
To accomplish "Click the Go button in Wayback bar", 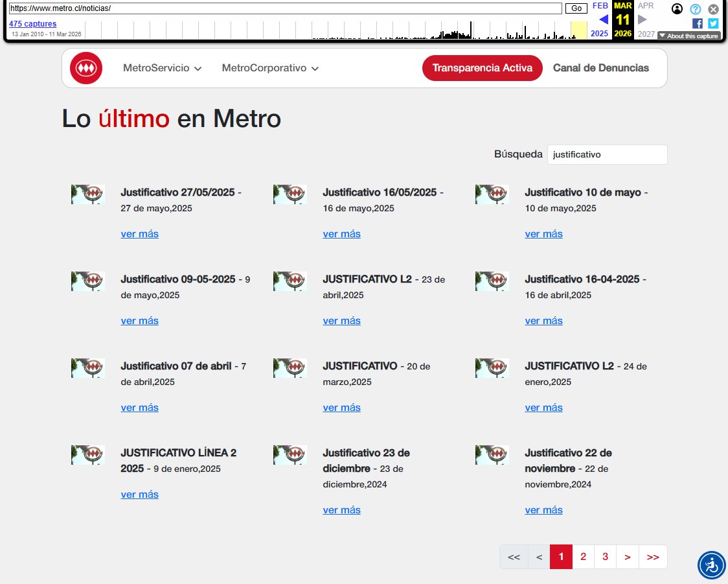I will (576, 8).
